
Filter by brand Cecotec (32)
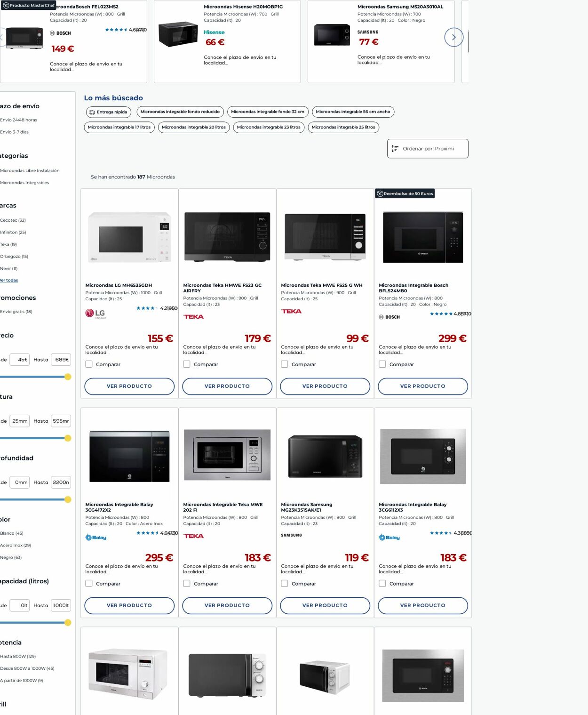coord(13,220)
